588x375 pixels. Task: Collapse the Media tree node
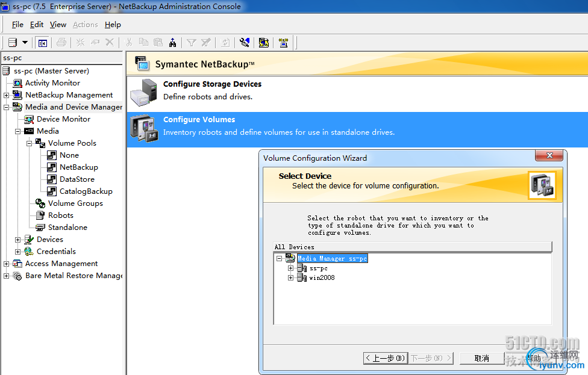click(17, 131)
